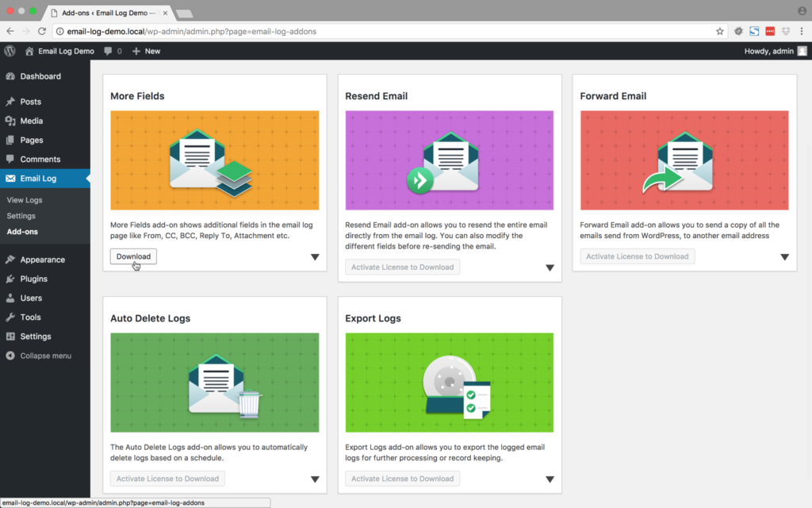Viewport: 812px width, 508px height.
Task: Click the Posts pushpin icon
Action: coord(10,102)
